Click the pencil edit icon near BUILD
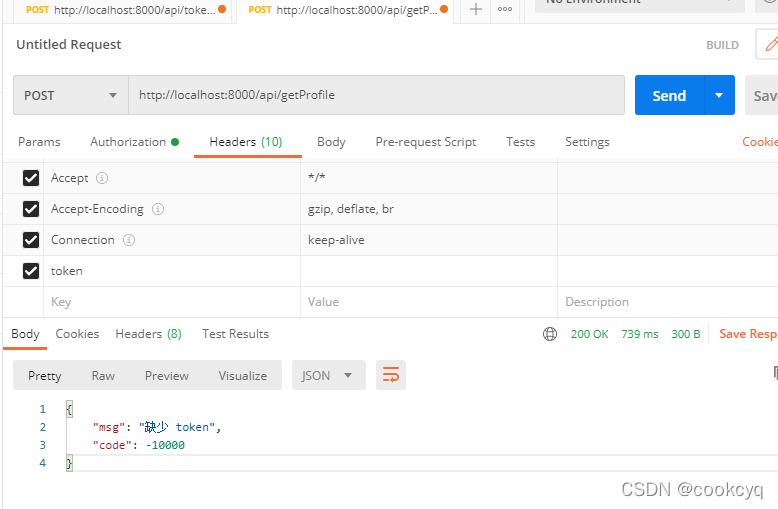 click(771, 44)
